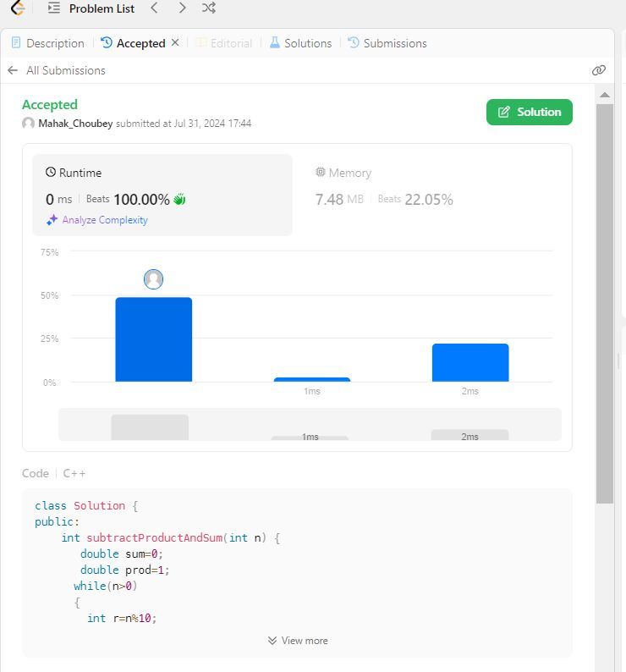Open the Solutions tab
This screenshot has height=672, width=626.
point(300,43)
